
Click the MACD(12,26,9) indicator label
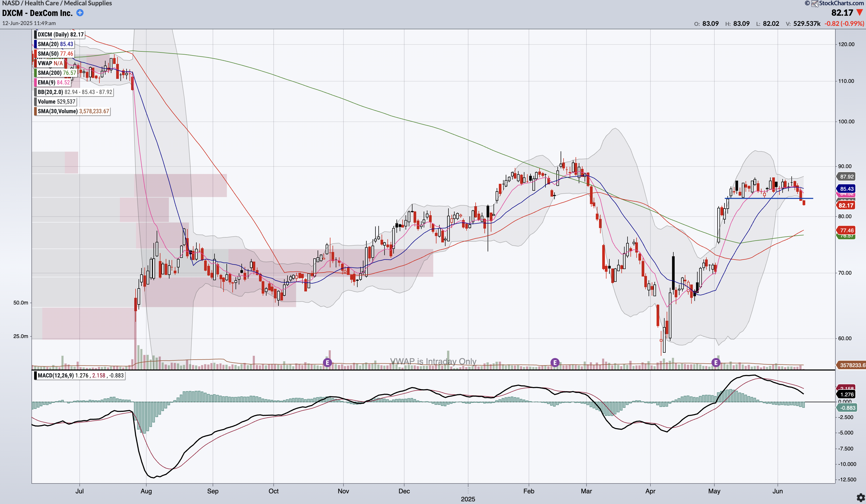point(56,376)
